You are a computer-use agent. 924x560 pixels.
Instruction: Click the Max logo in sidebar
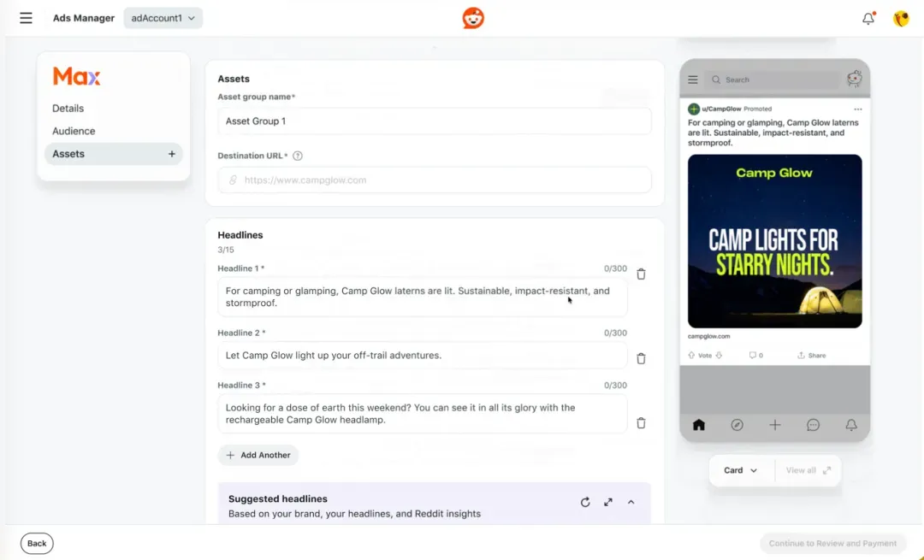tap(77, 76)
